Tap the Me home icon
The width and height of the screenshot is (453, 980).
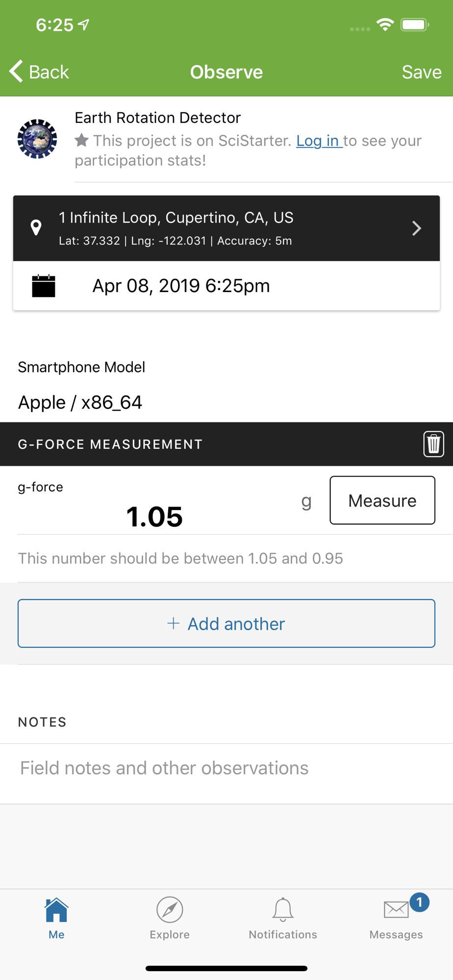click(56, 910)
